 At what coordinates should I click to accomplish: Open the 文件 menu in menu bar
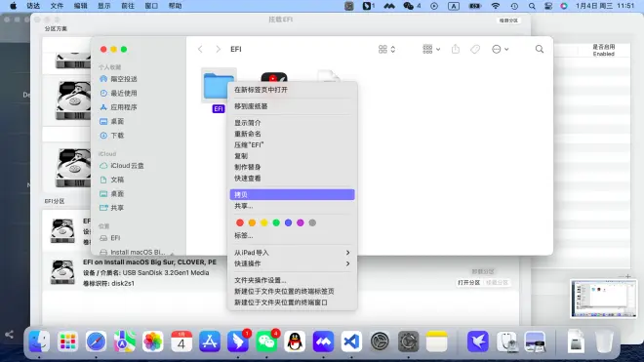pyautogui.click(x=57, y=6)
